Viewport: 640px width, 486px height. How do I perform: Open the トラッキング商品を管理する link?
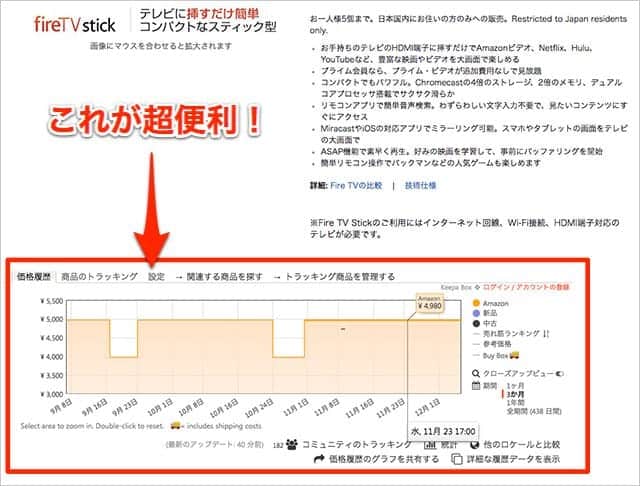[340, 276]
